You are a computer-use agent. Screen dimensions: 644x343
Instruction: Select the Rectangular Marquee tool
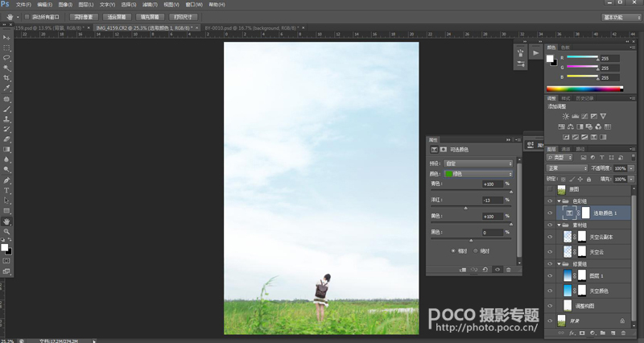[6, 48]
